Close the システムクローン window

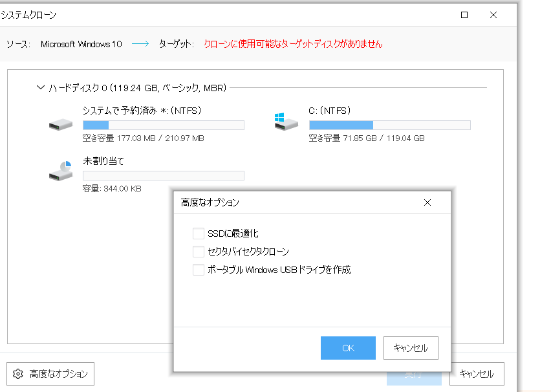[493, 15]
